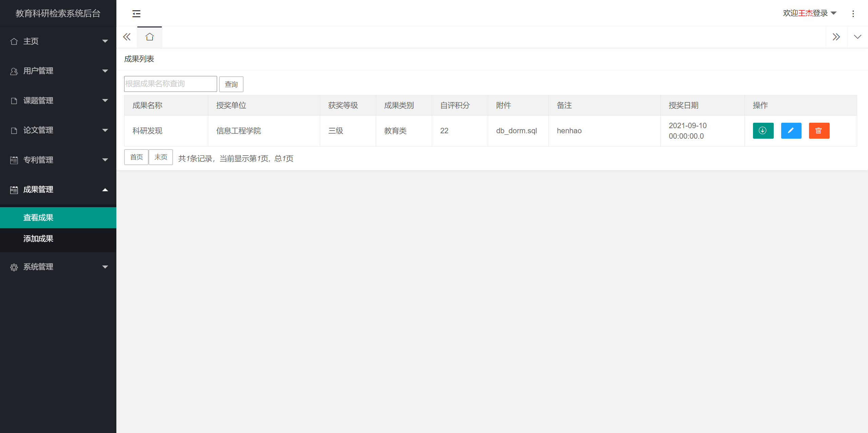The width and height of the screenshot is (868, 433).
Task: Open the 欢迎王杰登录 user dropdown
Action: click(809, 13)
